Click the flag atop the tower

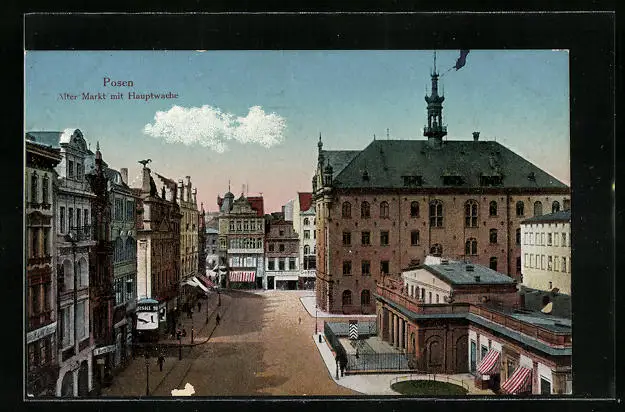[x=460, y=61]
